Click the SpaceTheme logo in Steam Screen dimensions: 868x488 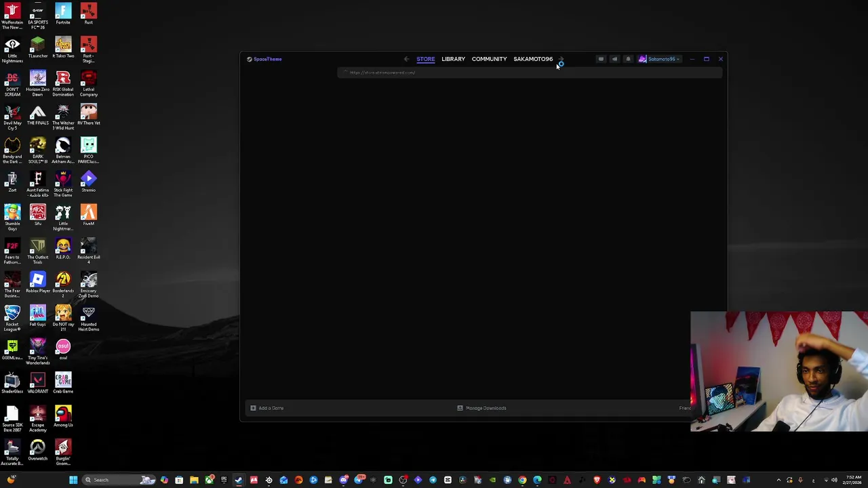(x=264, y=59)
